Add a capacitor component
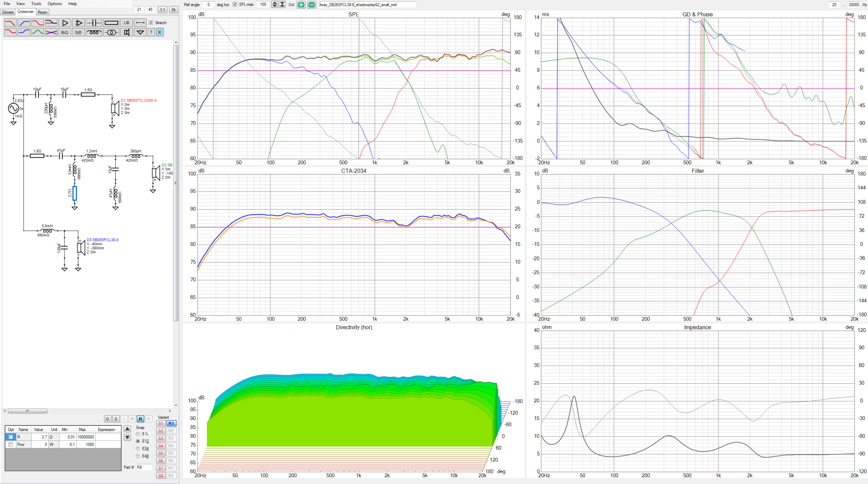This screenshot has height=484, width=868. pos(94,22)
